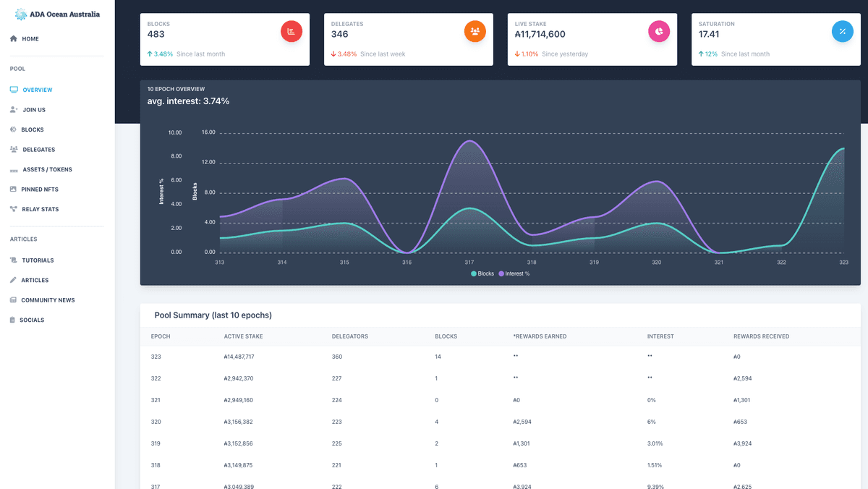The image size is (868, 489).
Task: Open the Overview page in sidebar
Action: click(37, 90)
